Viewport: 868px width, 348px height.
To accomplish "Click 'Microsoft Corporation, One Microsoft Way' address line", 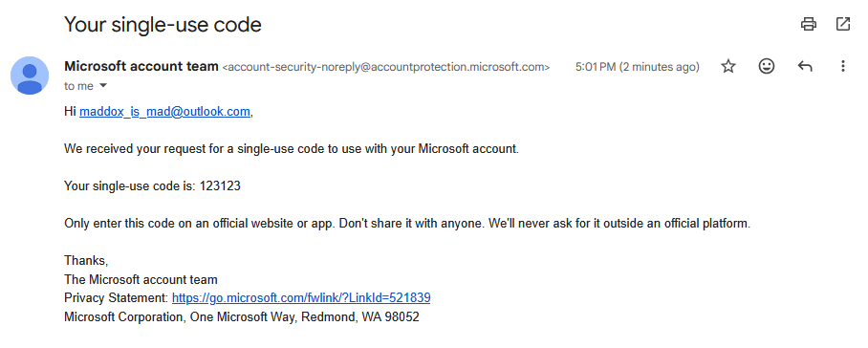I will [242, 317].
